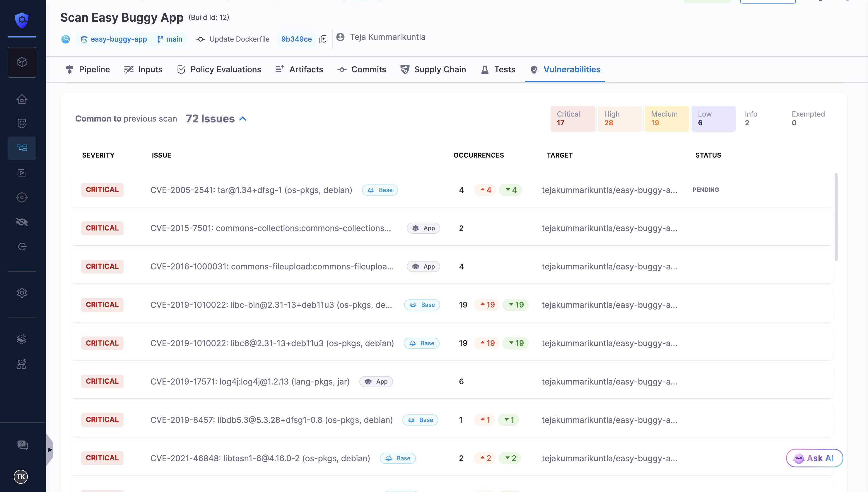Open the module cube selector icon
The height and width of the screenshot is (492, 868).
click(x=22, y=62)
